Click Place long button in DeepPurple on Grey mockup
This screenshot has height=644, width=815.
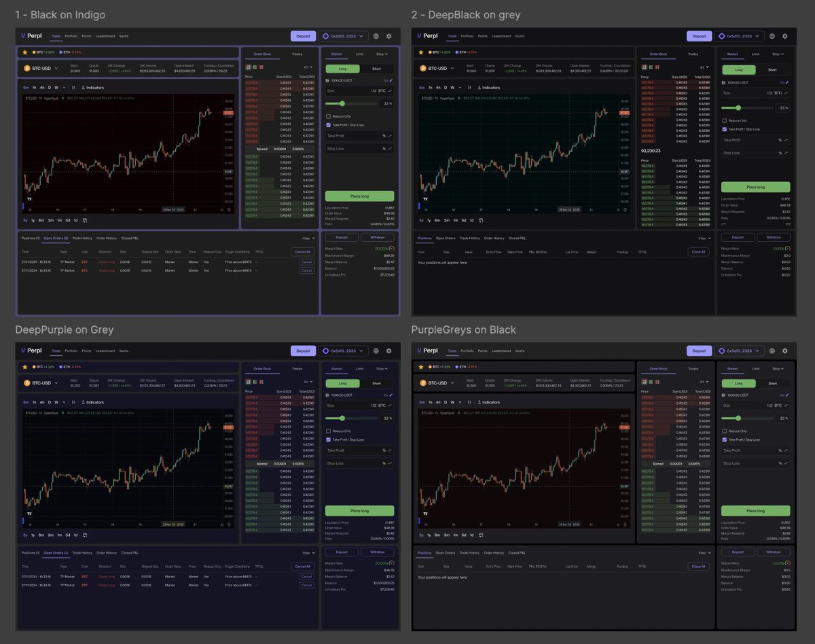359,511
